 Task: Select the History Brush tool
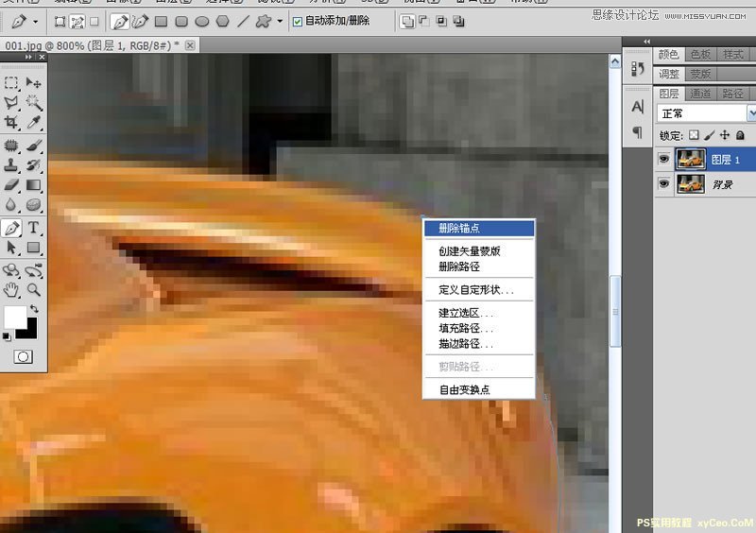[x=33, y=165]
